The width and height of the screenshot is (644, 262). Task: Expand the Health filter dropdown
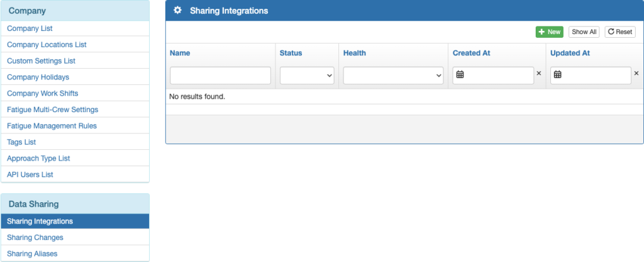393,76
